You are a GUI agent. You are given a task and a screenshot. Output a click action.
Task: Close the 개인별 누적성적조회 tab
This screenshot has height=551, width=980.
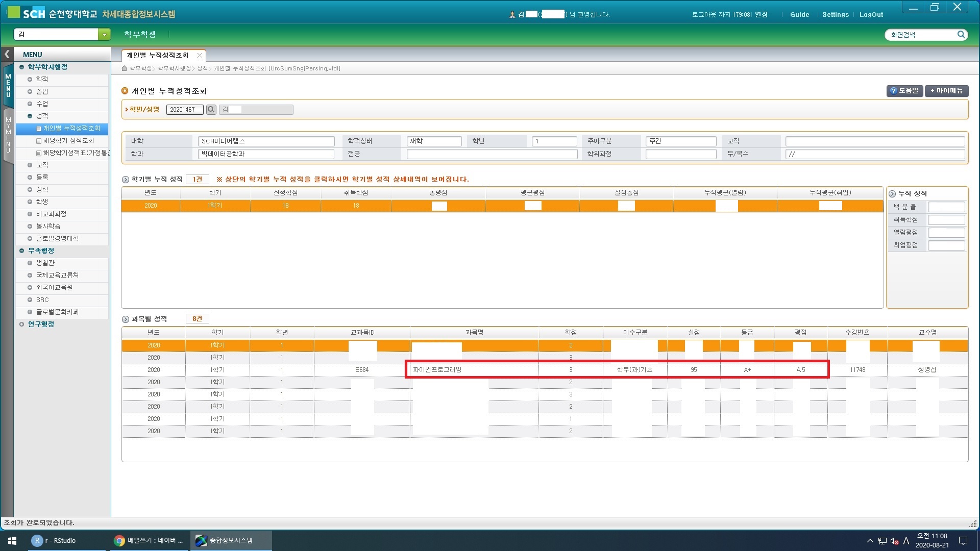200,55
